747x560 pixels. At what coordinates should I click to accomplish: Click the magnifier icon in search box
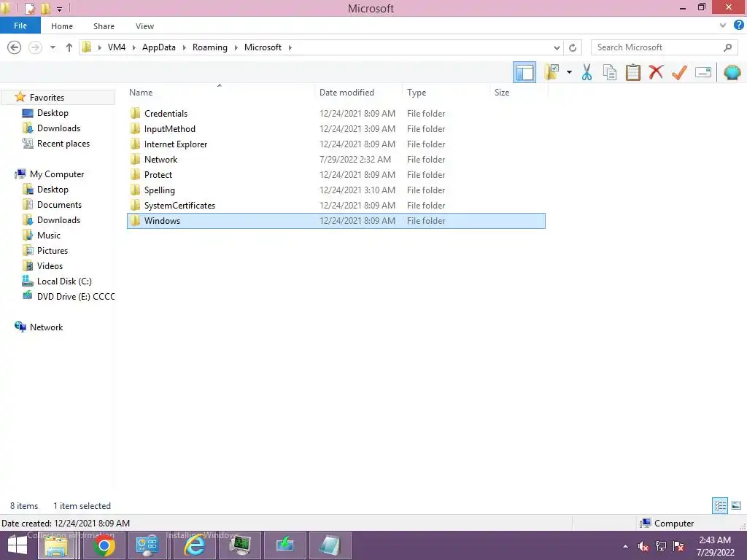pyautogui.click(x=727, y=47)
